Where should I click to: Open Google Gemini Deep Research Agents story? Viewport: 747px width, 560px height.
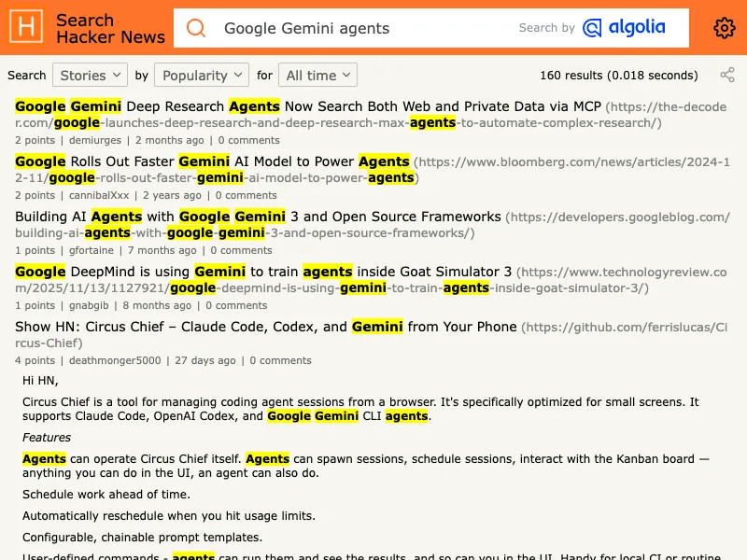308,106
